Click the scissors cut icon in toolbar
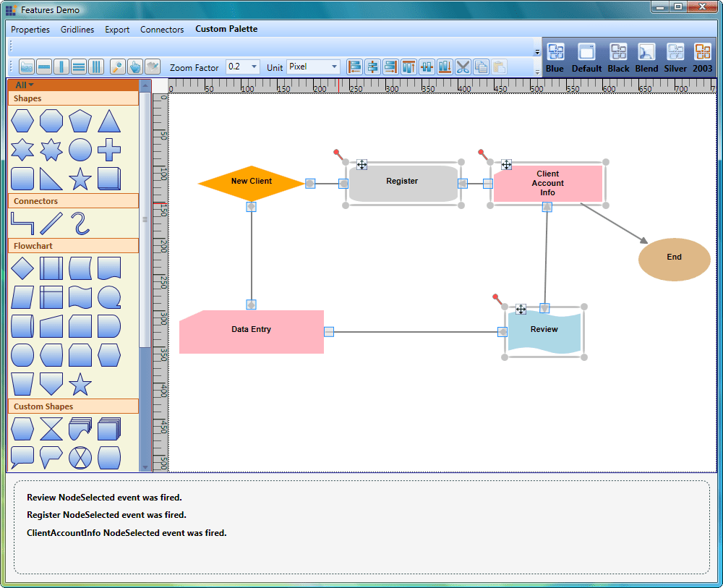This screenshot has width=723, height=588. click(x=463, y=67)
